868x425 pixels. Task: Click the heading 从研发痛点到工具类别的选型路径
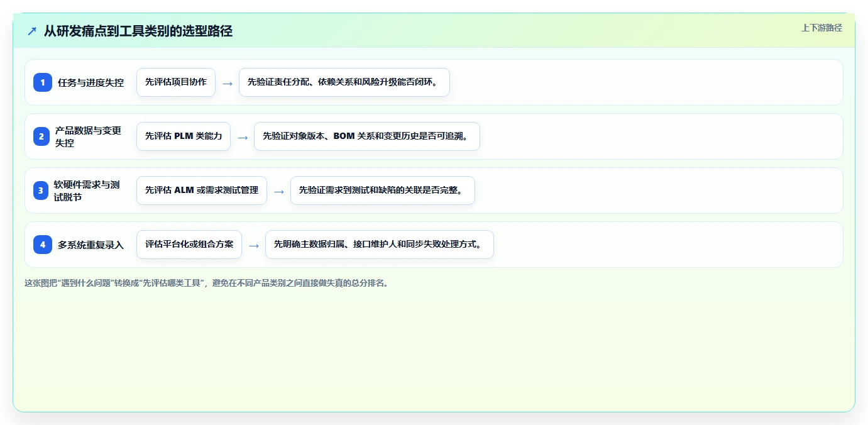[x=138, y=31]
